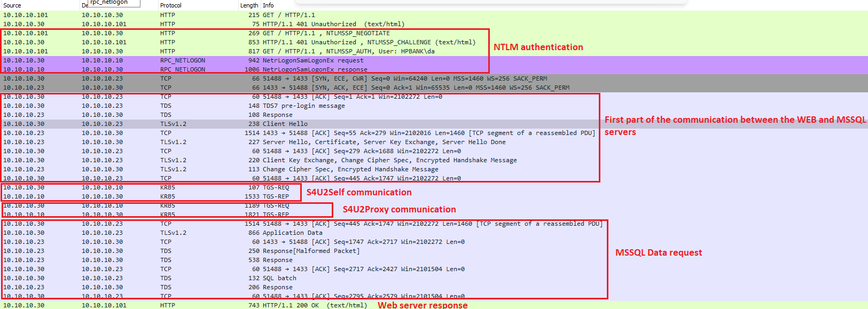Select the 1533-byte KRB5 TGS-REP packet
Screen dimensions: 868x309
point(276,196)
